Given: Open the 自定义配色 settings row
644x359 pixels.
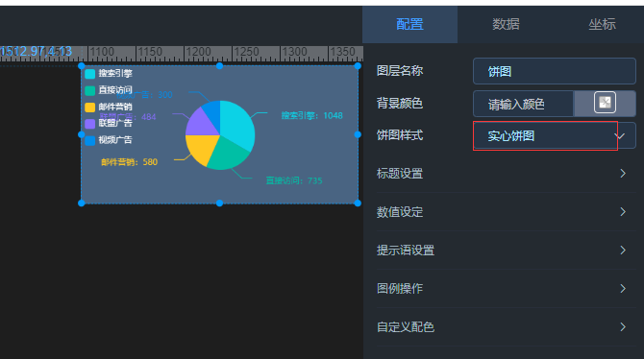Looking at the screenshot, I should pyautogui.click(x=506, y=327).
